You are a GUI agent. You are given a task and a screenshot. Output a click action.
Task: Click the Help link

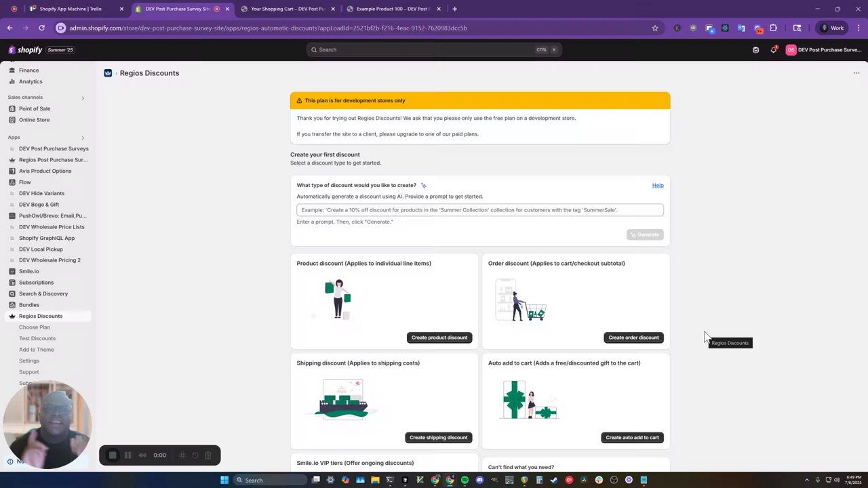point(658,185)
